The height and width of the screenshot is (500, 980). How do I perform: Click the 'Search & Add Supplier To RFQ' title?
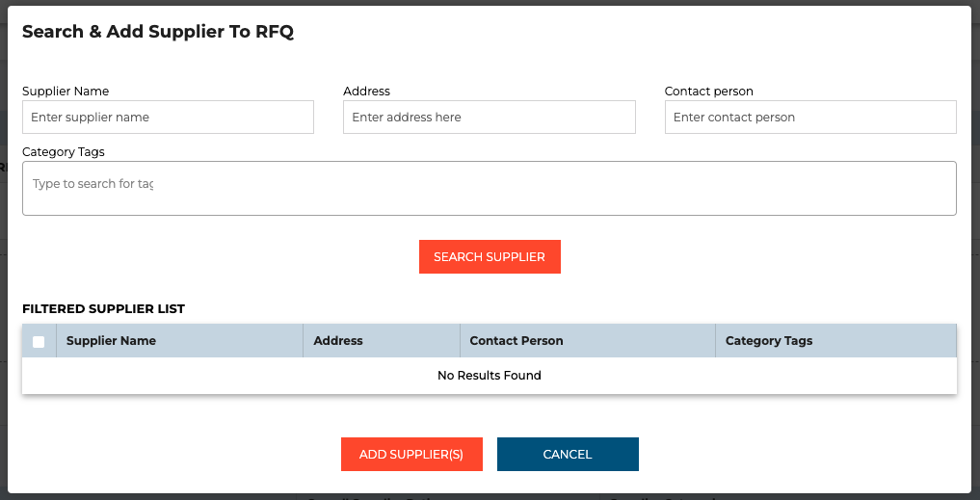pos(158,32)
